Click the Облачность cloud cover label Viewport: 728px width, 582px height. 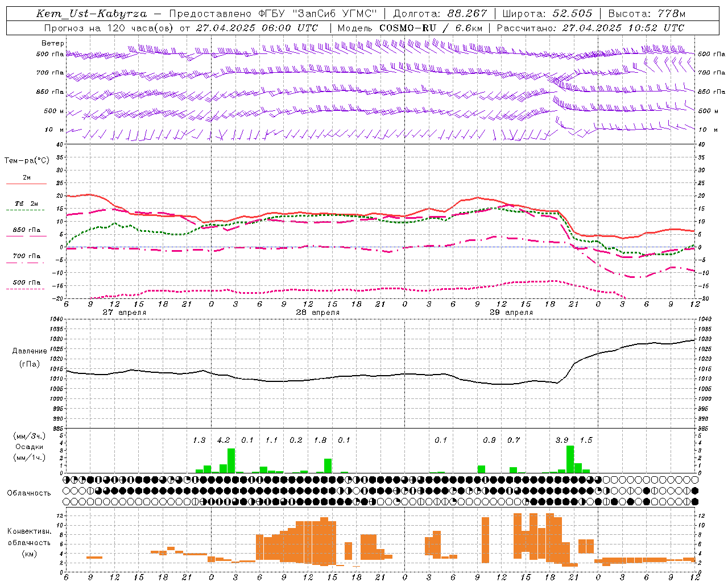(29, 493)
